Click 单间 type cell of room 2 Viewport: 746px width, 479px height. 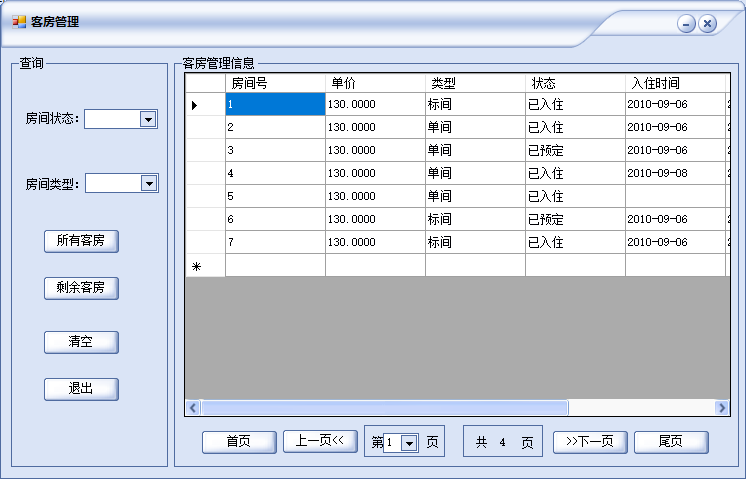pos(475,127)
